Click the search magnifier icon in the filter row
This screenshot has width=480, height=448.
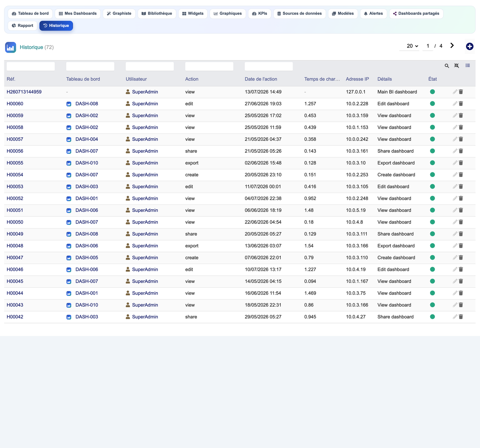point(447,66)
